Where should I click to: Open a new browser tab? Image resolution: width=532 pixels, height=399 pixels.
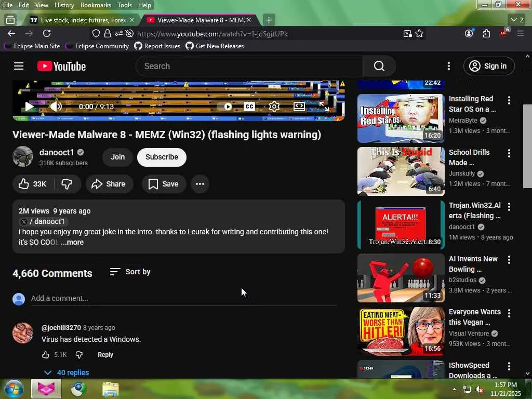coord(269,20)
